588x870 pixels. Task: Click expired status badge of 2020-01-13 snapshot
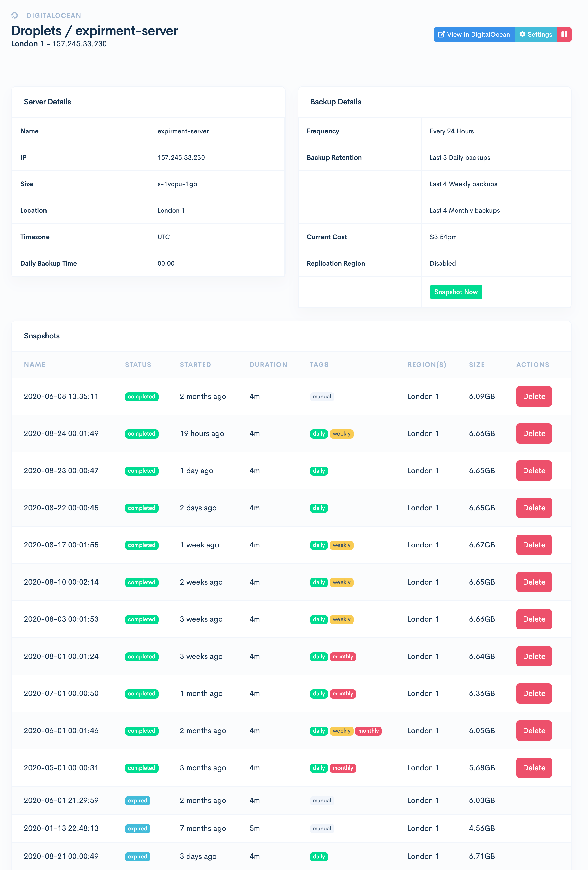[137, 829]
